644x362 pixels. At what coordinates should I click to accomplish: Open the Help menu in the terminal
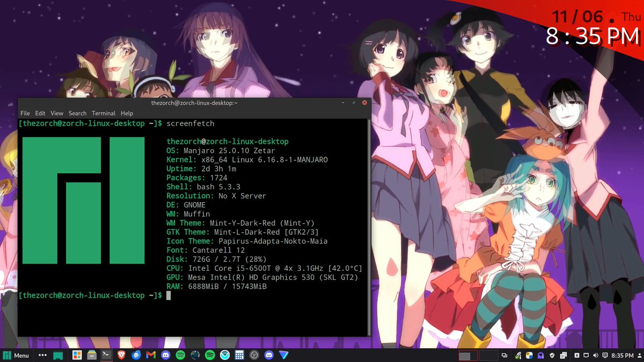127,113
